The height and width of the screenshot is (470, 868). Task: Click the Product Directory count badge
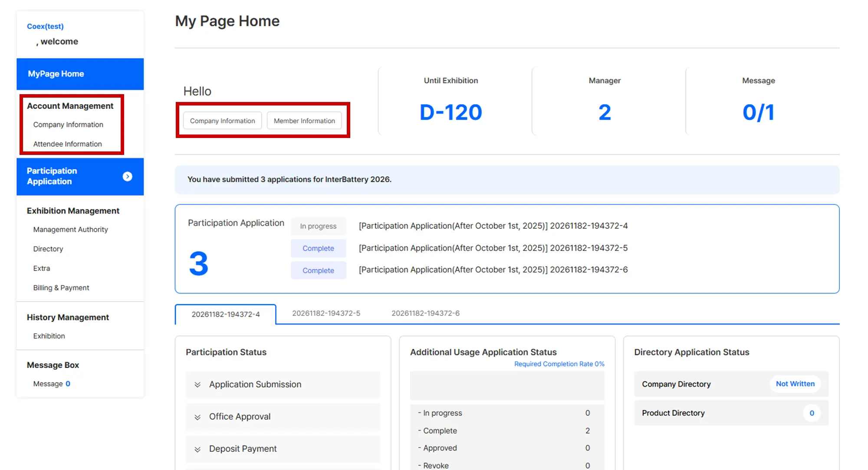(812, 413)
